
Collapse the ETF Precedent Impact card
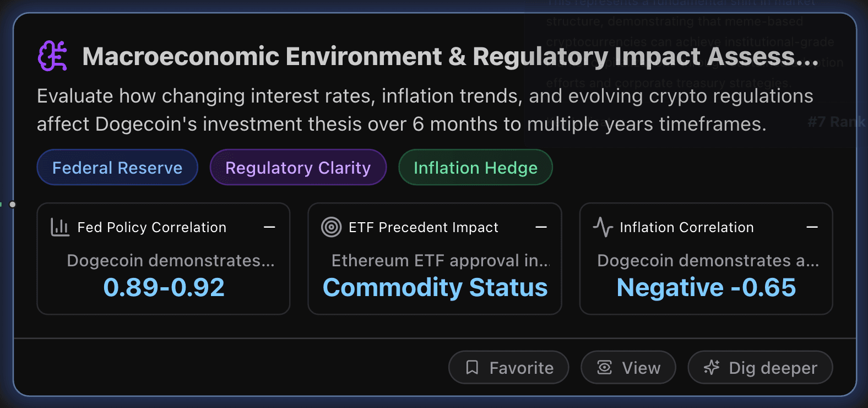(541, 227)
